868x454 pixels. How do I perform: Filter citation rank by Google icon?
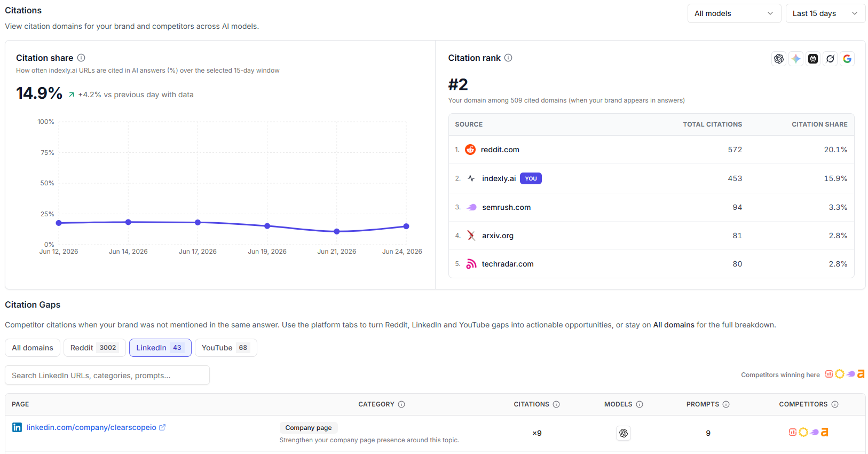tap(847, 59)
